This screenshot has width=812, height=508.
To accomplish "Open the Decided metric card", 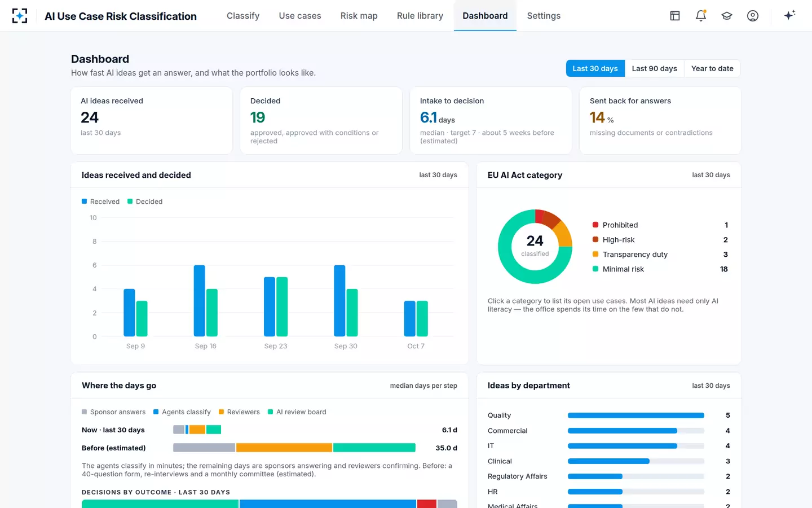I will [x=321, y=120].
